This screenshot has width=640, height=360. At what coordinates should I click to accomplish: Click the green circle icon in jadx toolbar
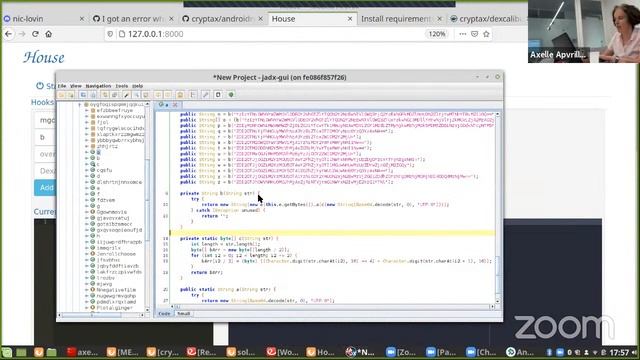[x=231, y=95]
